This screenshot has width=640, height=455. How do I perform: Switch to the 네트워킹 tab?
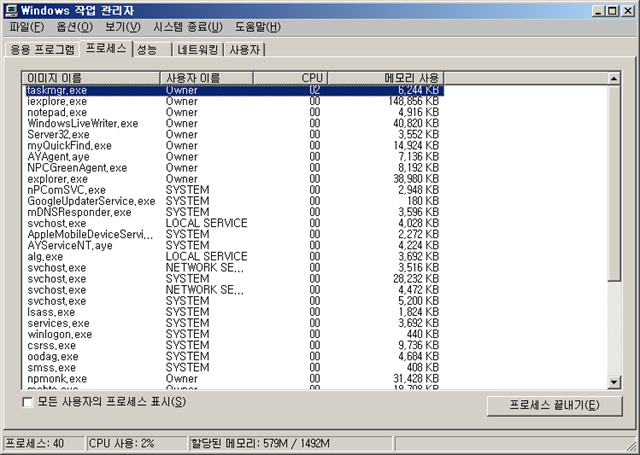click(198, 50)
